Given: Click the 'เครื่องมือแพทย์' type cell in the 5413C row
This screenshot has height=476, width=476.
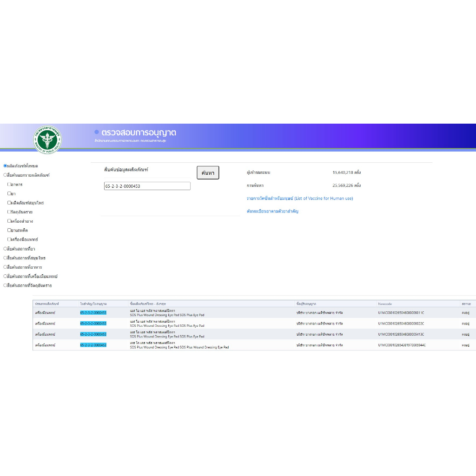Looking at the screenshot, I should [45, 334].
